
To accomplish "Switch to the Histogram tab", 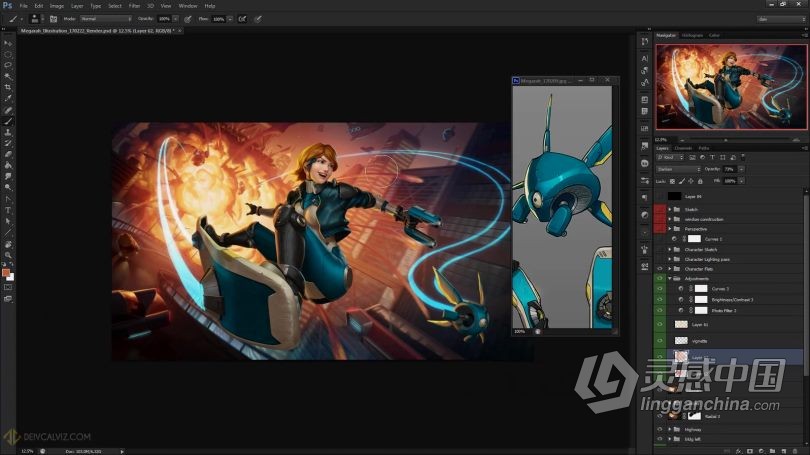I will pyautogui.click(x=692, y=35).
